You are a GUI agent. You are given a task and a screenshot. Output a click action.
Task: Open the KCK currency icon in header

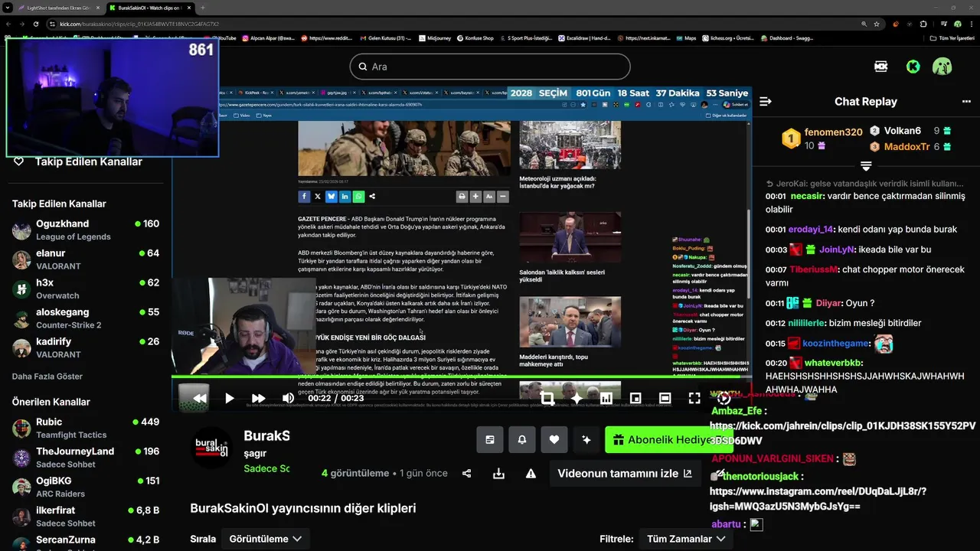coord(881,67)
